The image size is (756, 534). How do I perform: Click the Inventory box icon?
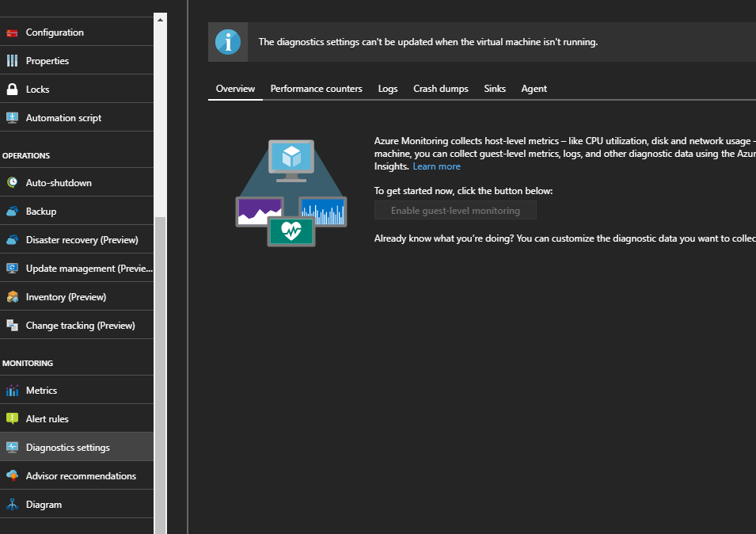point(12,296)
